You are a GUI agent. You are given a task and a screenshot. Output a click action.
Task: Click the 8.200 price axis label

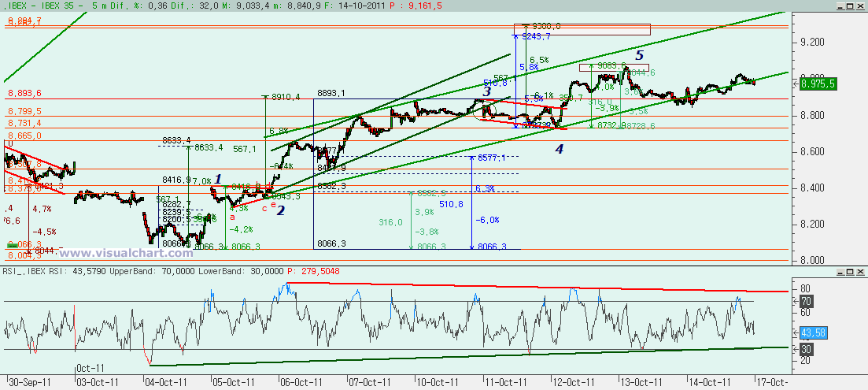[813, 225]
